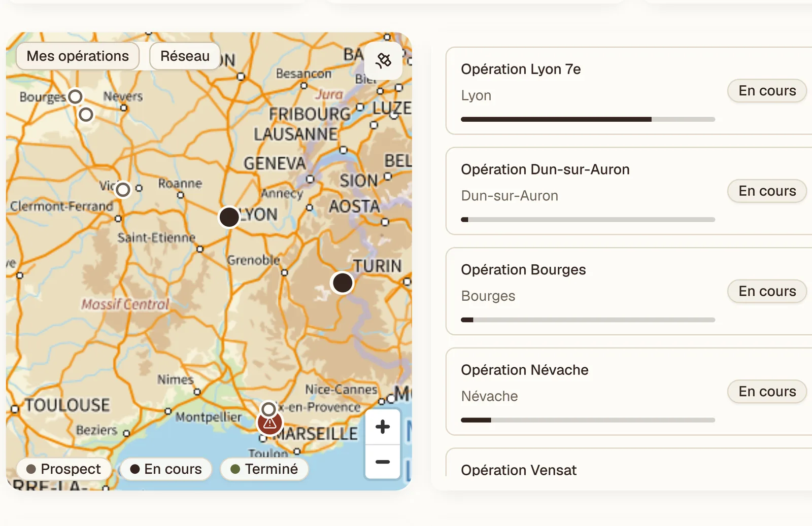Click the red warning marker near Marseille
Screen dimensions: 812x526
coord(270,424)
